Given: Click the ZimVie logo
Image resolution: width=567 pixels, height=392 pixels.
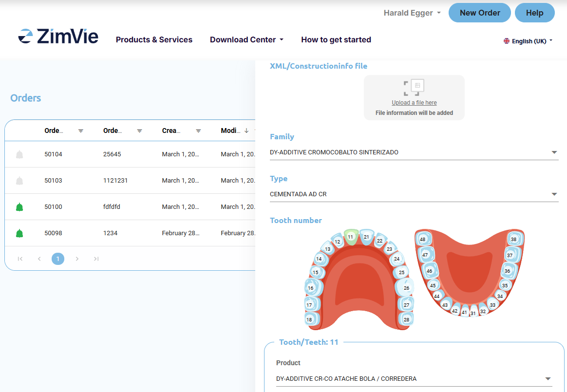Looking at the screenshot, I should pyautogui.click(x=58, y=37).
